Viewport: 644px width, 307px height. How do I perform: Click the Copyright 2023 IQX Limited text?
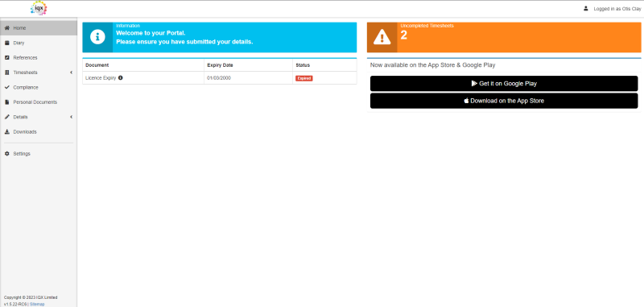pyautogui.click(x=31, y=297)
